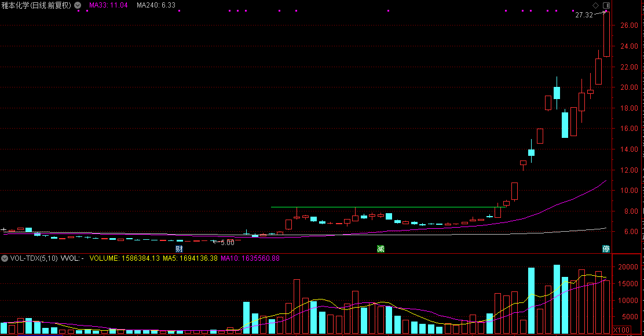Click the 24.00 price axis label
Screen dimensions: 644x336
(629, 46)
